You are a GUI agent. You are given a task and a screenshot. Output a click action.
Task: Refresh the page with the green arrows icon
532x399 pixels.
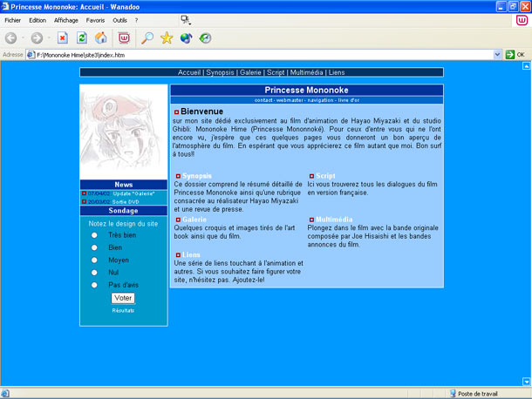(x=82, y=38)
